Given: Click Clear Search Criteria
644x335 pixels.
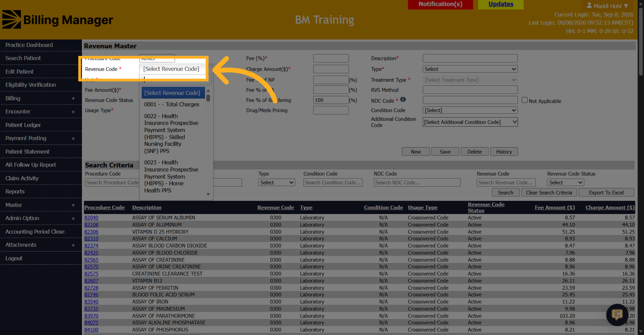Looking at the screenshot, I should [x=549, y=192].
